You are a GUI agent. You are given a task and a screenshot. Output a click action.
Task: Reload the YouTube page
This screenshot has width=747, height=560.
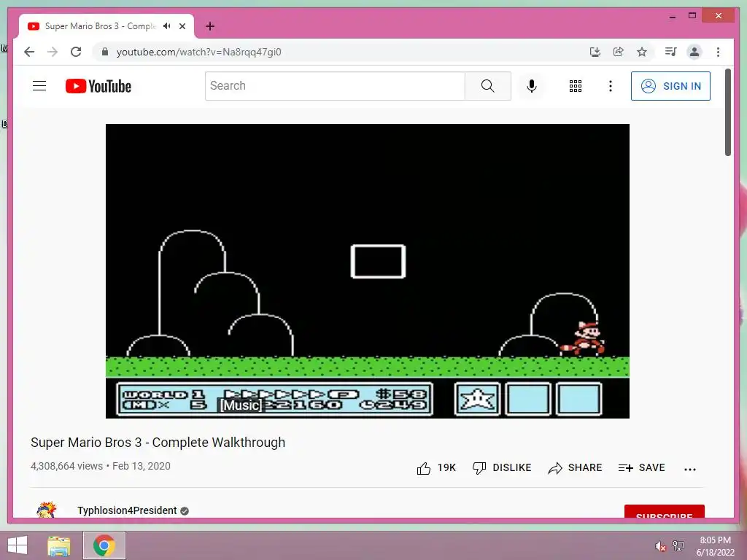[x=76, y=52]
